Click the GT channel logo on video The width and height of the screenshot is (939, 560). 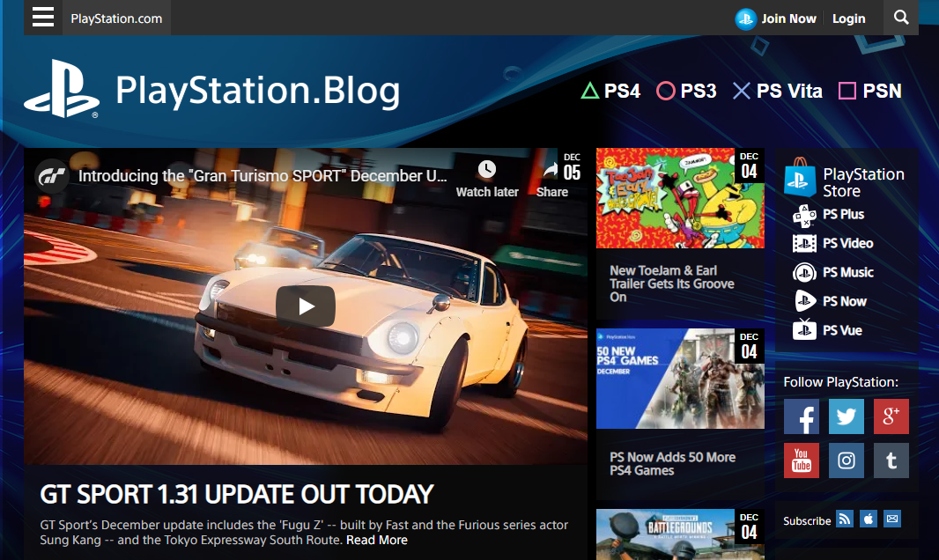coord(51,176)
